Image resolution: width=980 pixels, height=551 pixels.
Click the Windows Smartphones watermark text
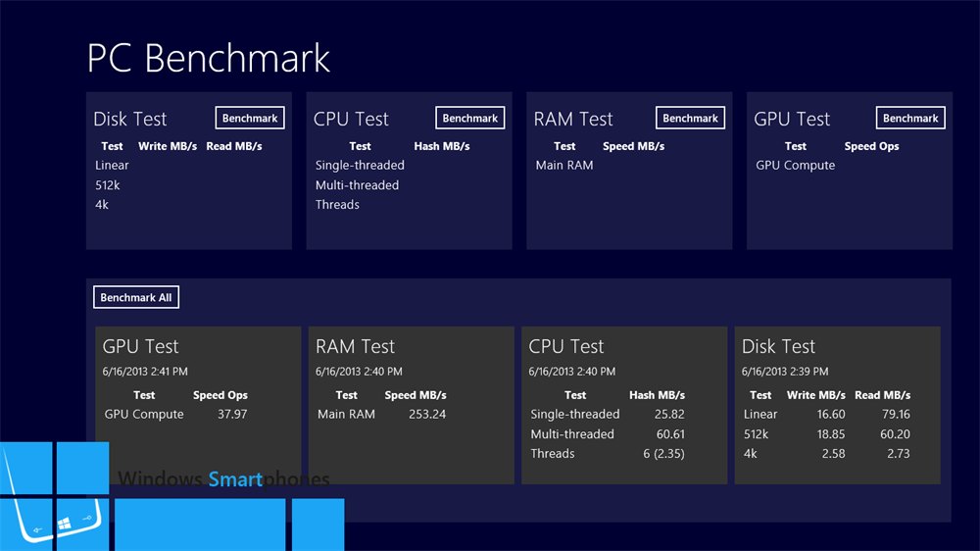223,479
